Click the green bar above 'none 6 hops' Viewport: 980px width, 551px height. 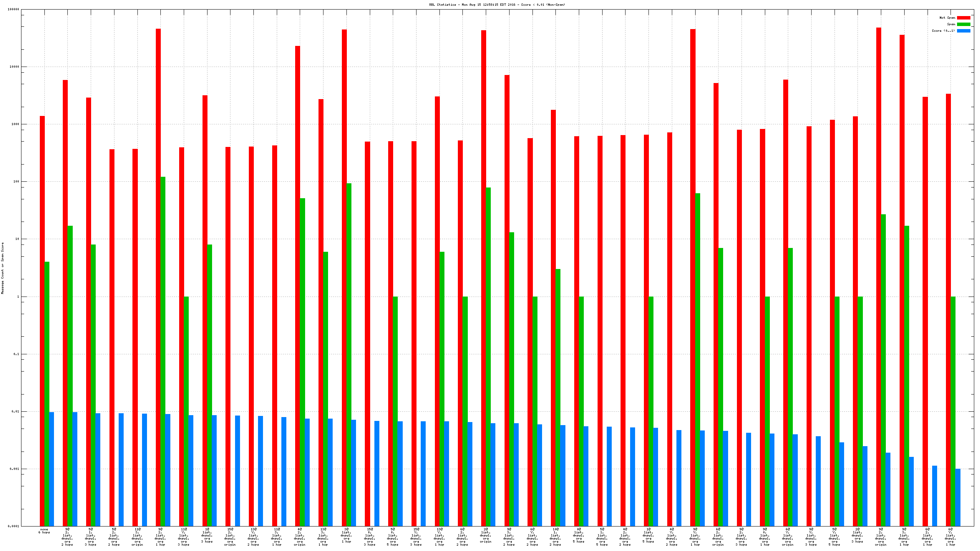(47, 393)
